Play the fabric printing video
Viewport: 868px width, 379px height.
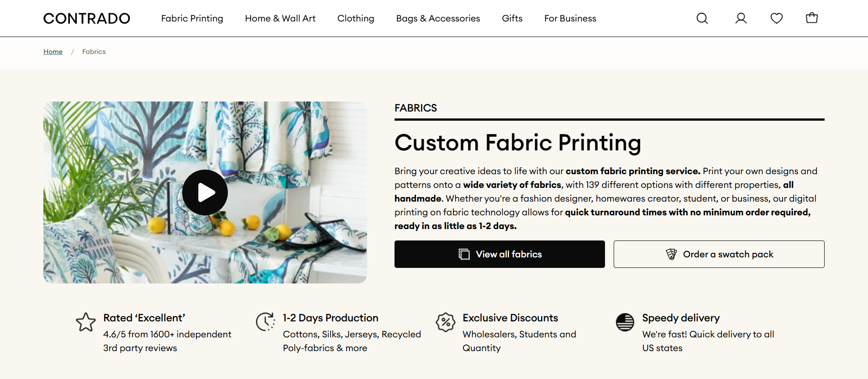point(205,192)
